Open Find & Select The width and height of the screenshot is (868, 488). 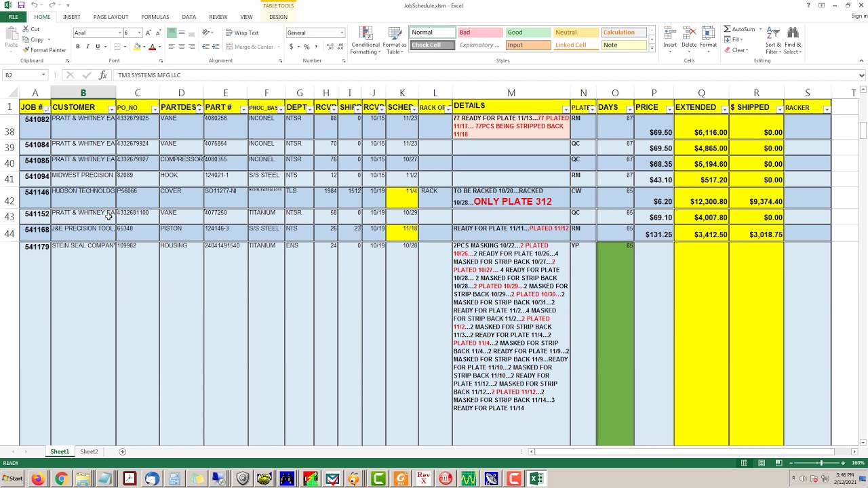coord(793,41)
